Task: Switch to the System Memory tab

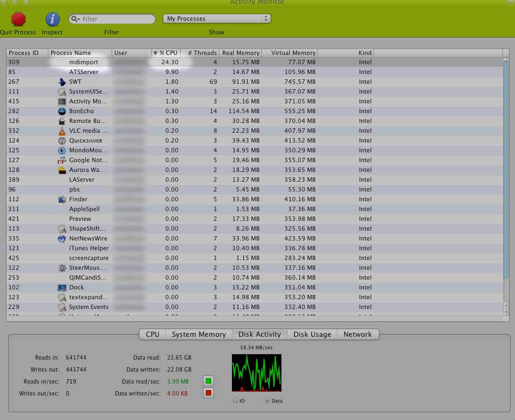Action: tap(199, 335)
